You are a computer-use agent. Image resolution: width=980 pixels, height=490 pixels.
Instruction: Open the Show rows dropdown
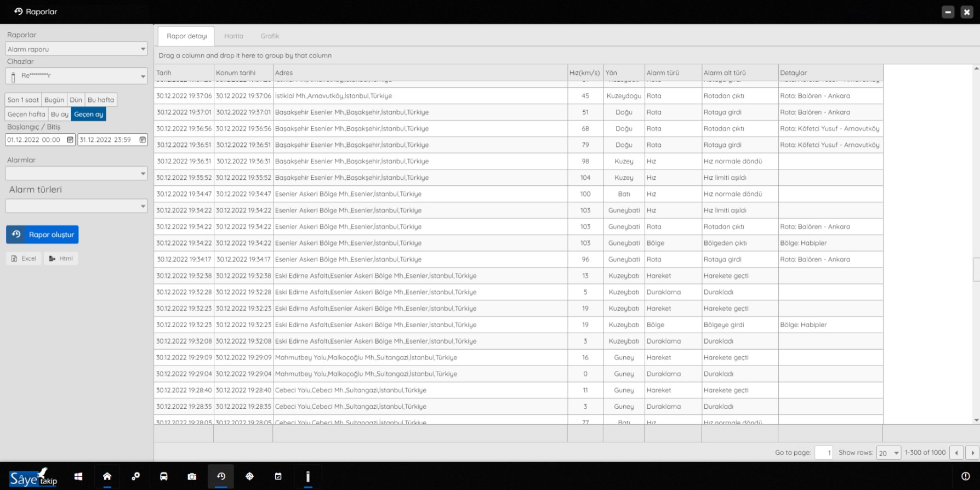coord(888,453)
